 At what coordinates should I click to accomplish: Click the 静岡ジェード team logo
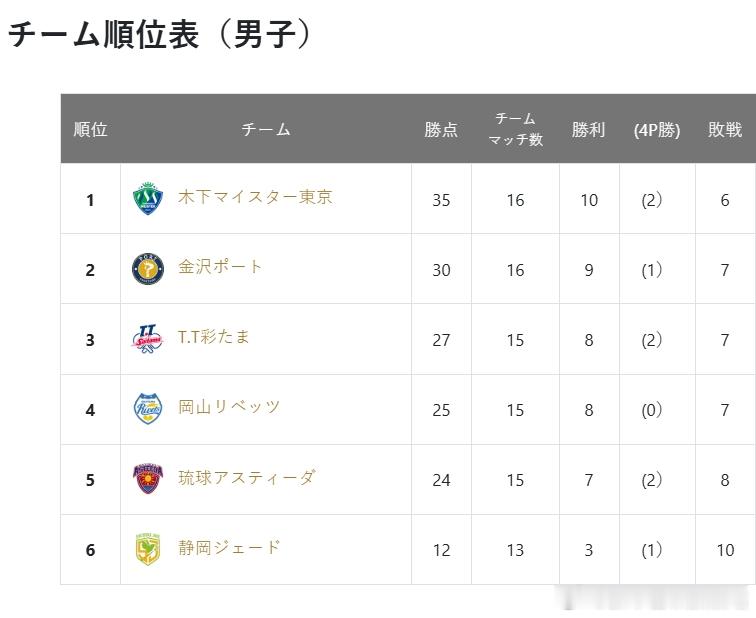148,549
